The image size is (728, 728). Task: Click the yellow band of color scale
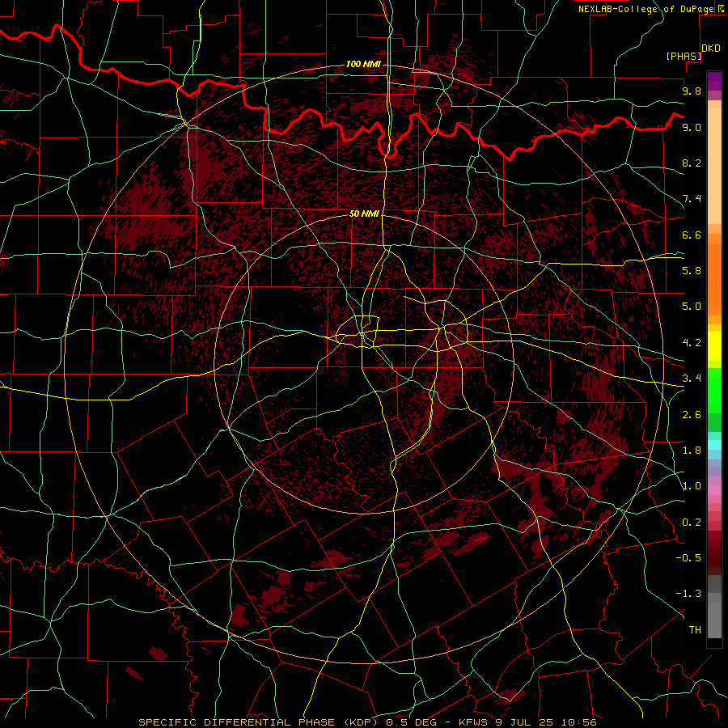(x=714, y=346)
